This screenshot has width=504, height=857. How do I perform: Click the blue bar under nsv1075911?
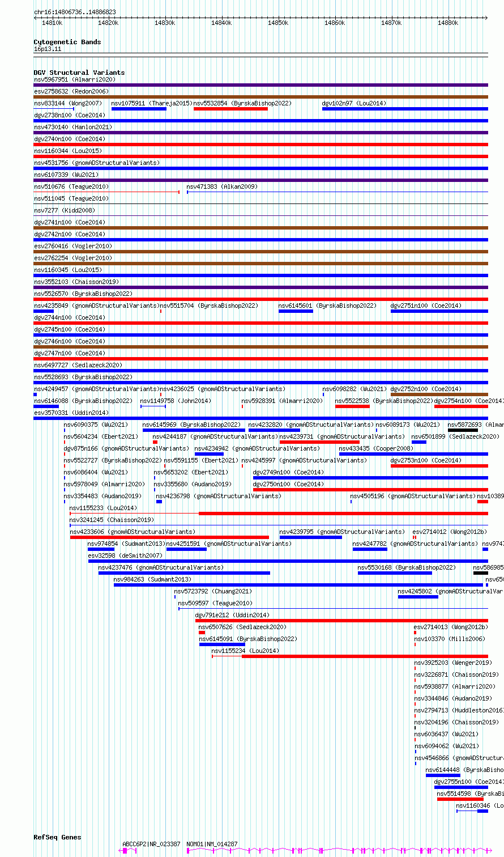(x=139, y=109)
